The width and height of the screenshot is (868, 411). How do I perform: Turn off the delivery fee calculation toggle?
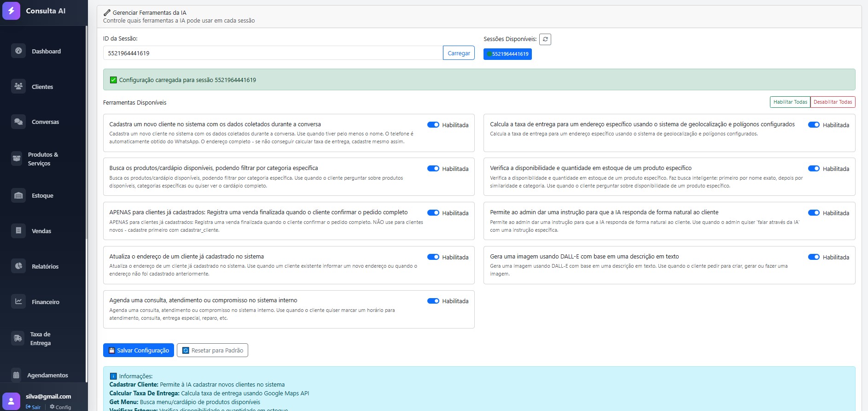(x=814, y=125)
